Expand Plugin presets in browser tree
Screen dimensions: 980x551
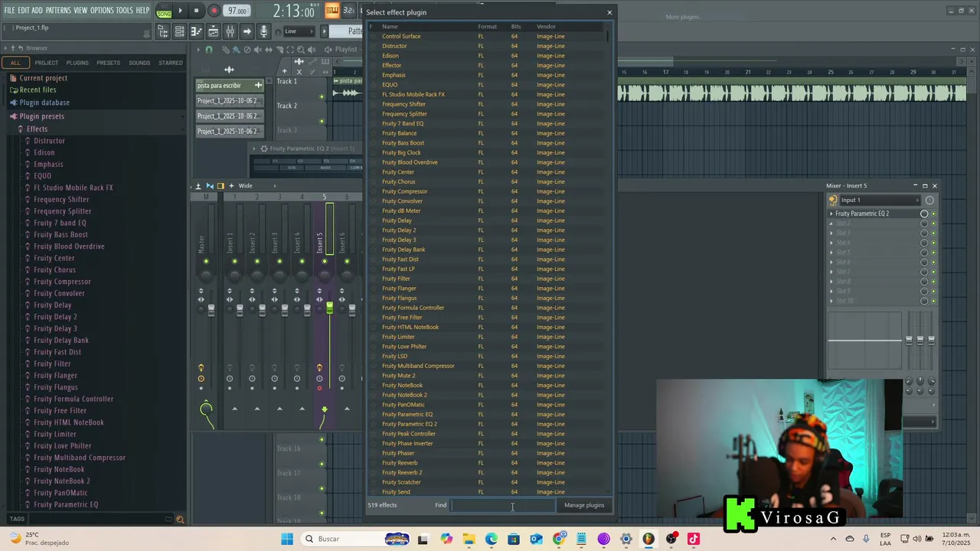pyautogui.click(x=41, y=116)
